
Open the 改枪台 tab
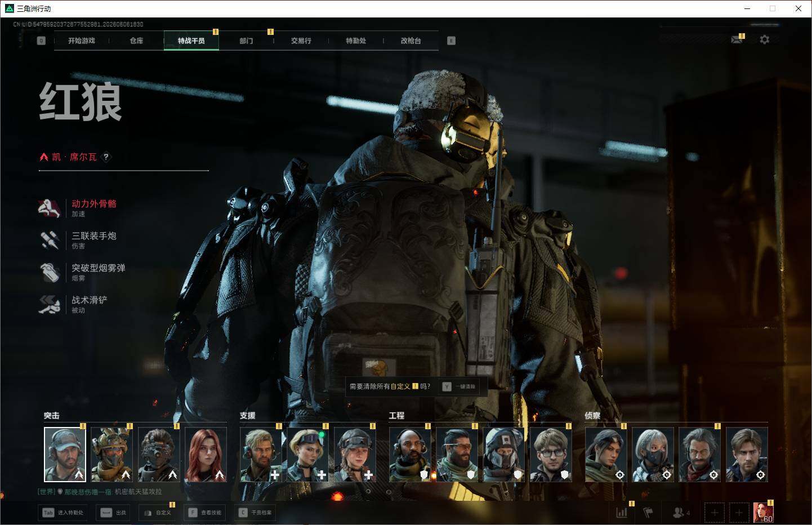411,41
